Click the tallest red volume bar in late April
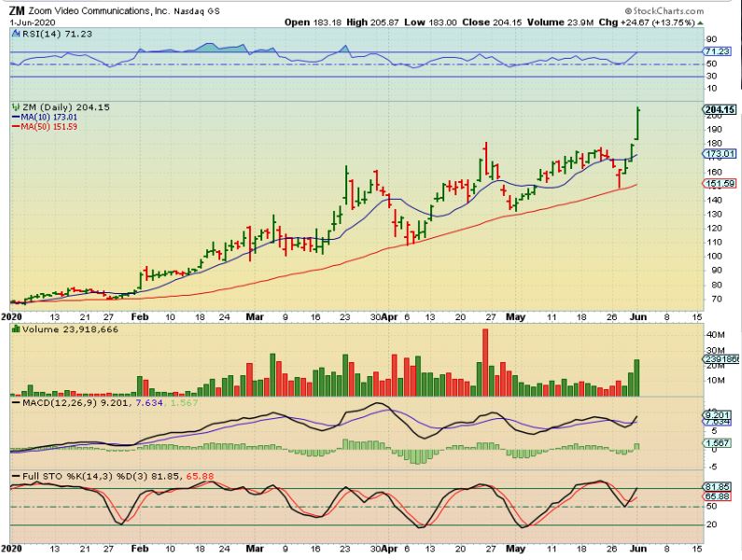 (485, 362)
